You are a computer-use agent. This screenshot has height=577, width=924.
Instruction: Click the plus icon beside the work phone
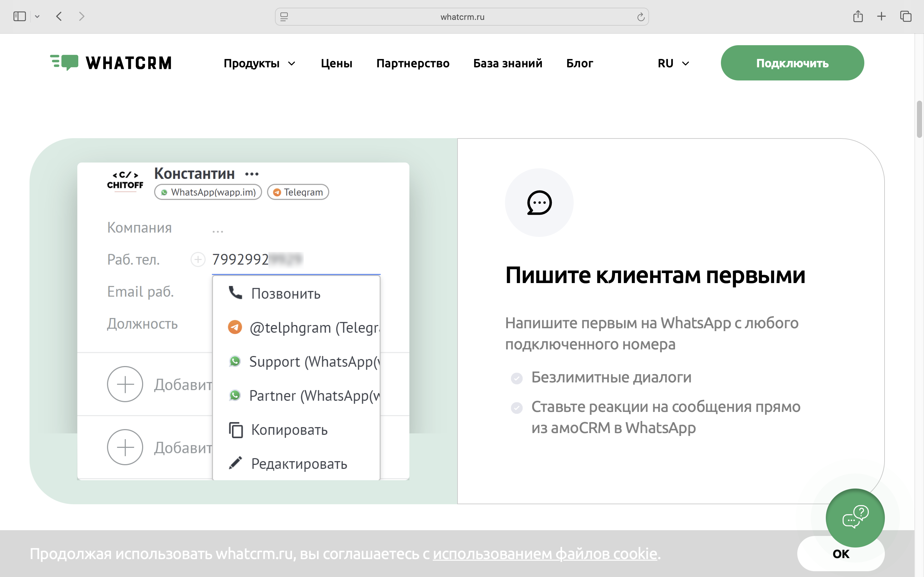[x=198, y=260]
